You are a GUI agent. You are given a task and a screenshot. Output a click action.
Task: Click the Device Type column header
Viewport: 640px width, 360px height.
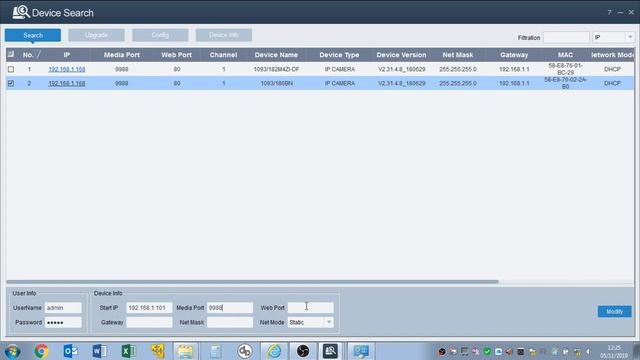(x=339, y=55)
